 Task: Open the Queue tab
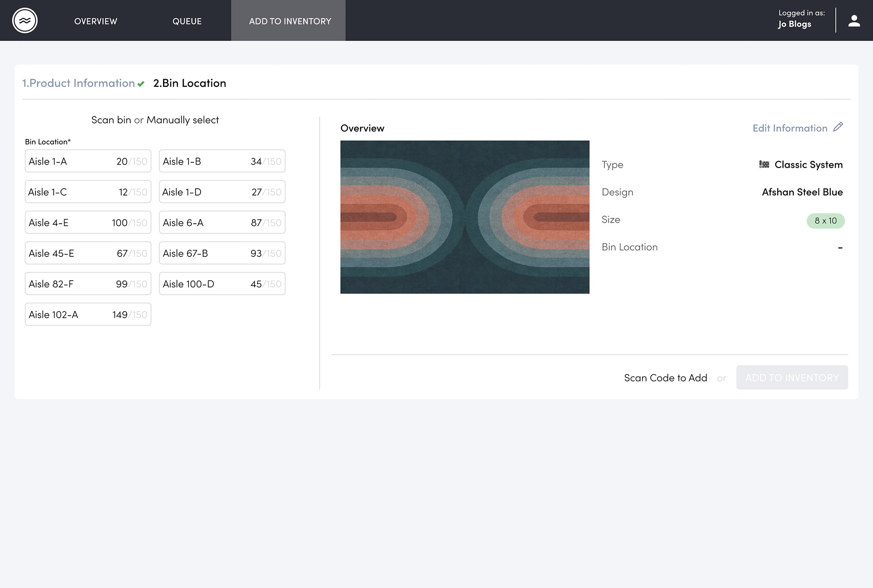pos(187,21)
